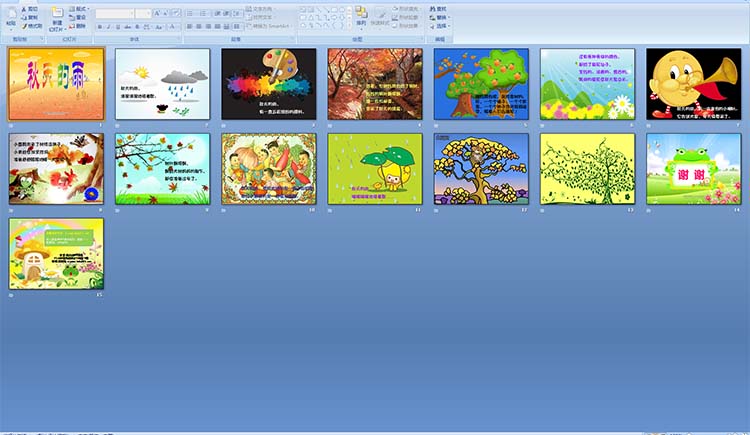The height and width of the screenshot is (435, 750).
Task: Expand the shapes gallery
Action: click(350, 25)
